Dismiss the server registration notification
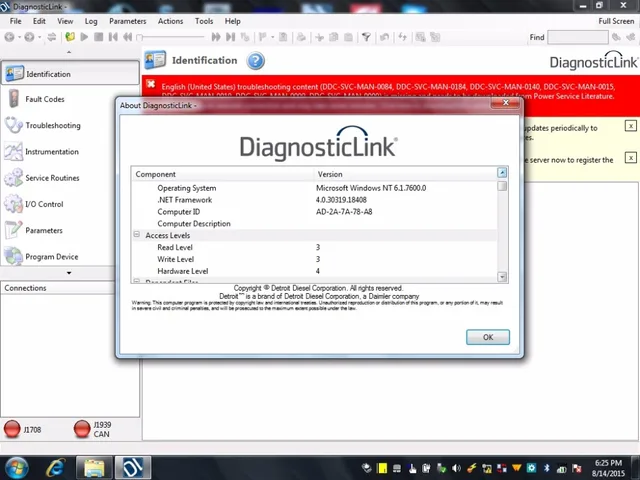The height and width of the screenshot is (480, 640). point(631,158)
